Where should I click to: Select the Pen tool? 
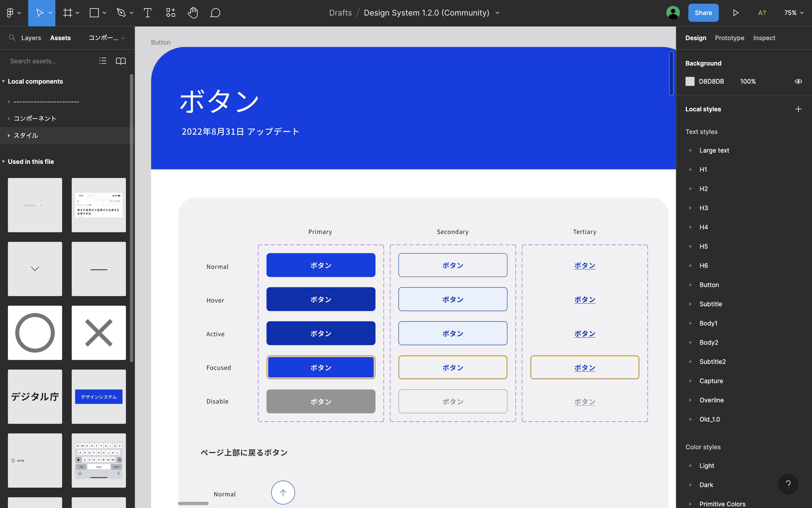coord(121,13)
